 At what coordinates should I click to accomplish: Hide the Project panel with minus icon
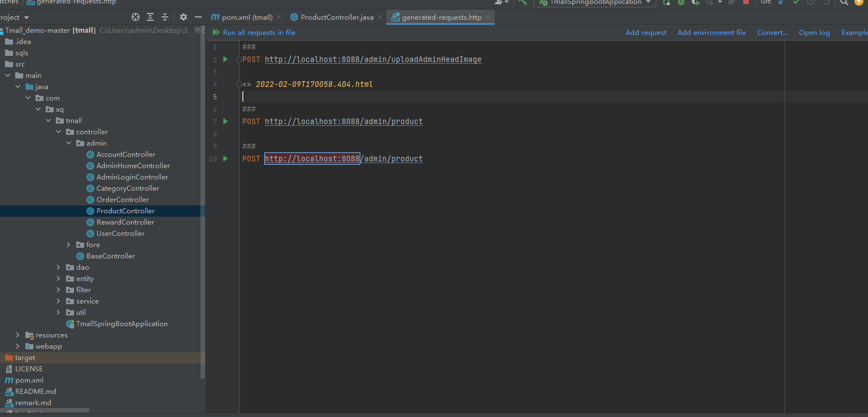198,17
